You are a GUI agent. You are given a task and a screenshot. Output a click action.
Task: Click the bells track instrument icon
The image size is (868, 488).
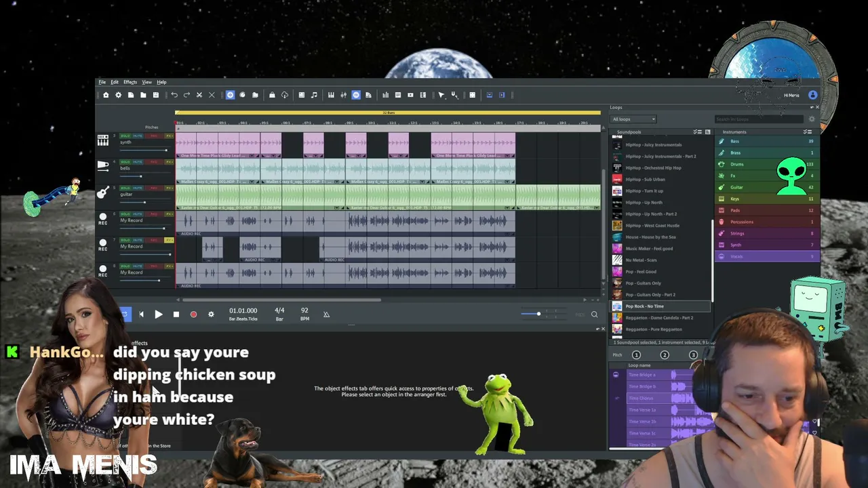(102, 165)
